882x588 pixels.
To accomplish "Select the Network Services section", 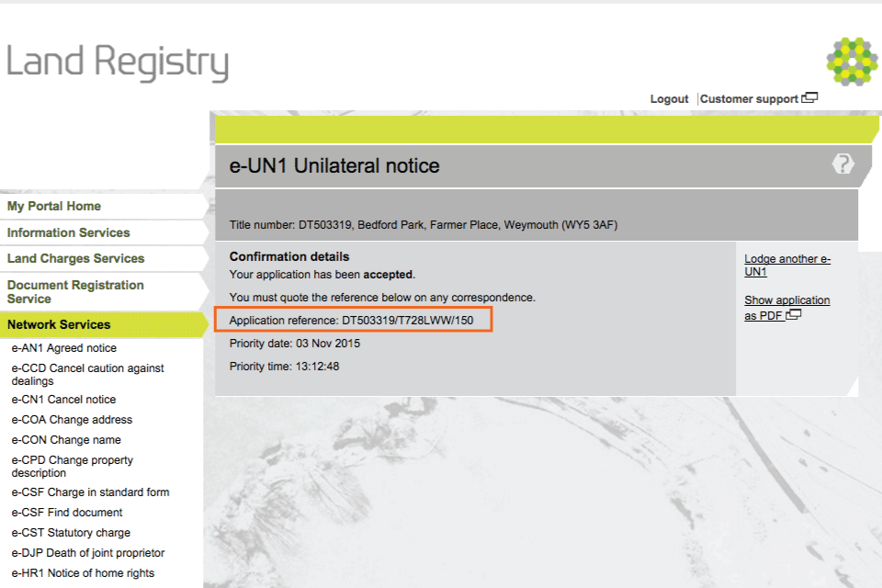I will (59, 324).
